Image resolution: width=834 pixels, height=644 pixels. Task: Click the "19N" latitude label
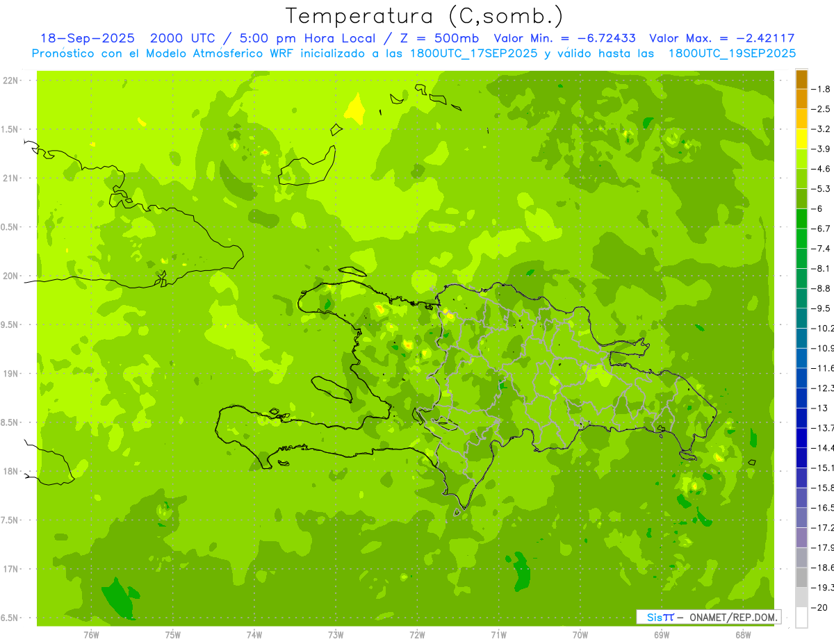[10, 373]
